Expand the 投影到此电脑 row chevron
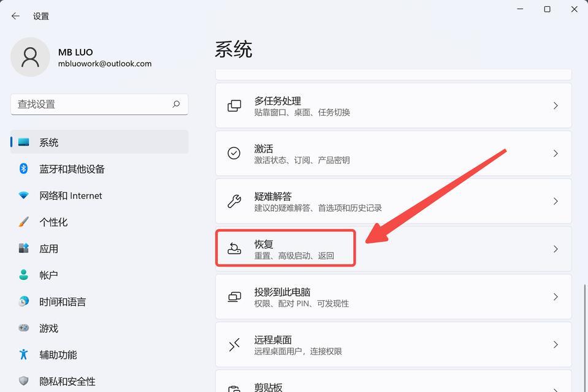This screenshot has width=588, height=392. [x=556, y=297]
